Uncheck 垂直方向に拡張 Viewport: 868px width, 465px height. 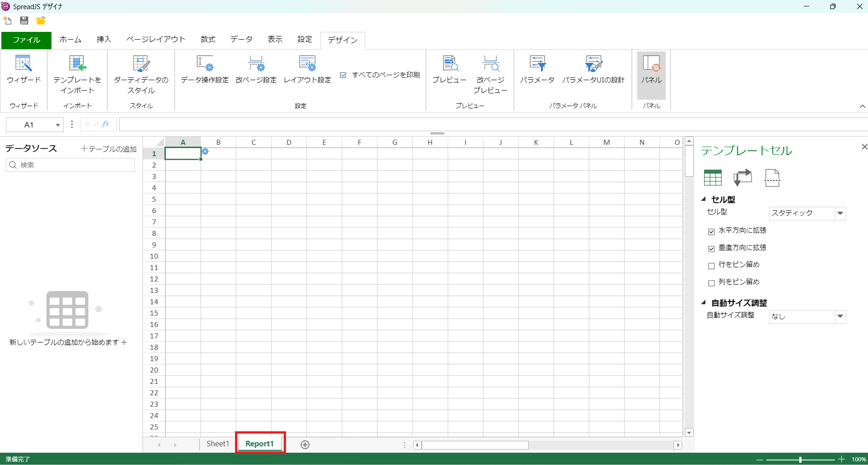coord(711,249)
